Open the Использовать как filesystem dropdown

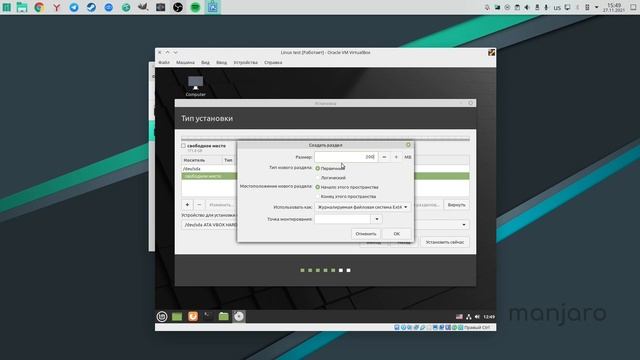[x=362, y=207]
